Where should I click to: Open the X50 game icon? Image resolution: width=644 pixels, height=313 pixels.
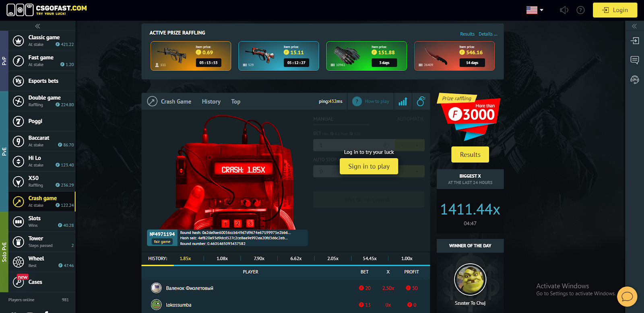[18, 181]
